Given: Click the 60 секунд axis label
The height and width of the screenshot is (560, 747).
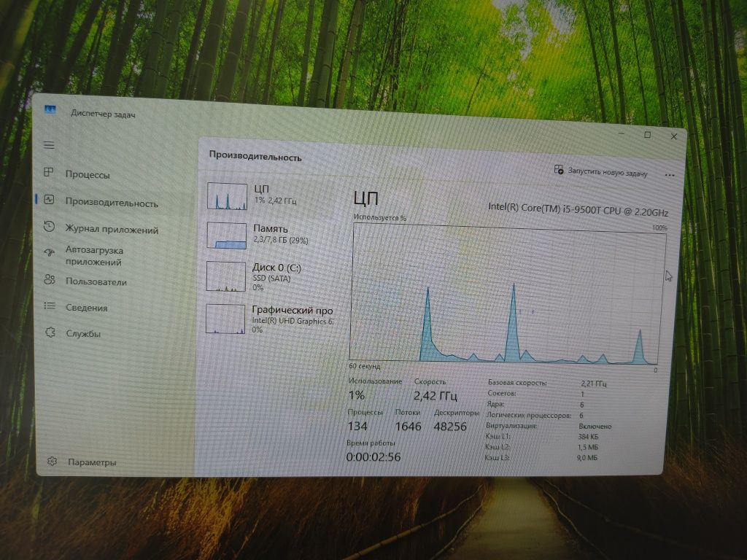Looking at the screenshot, I should [x=365, y=366].
